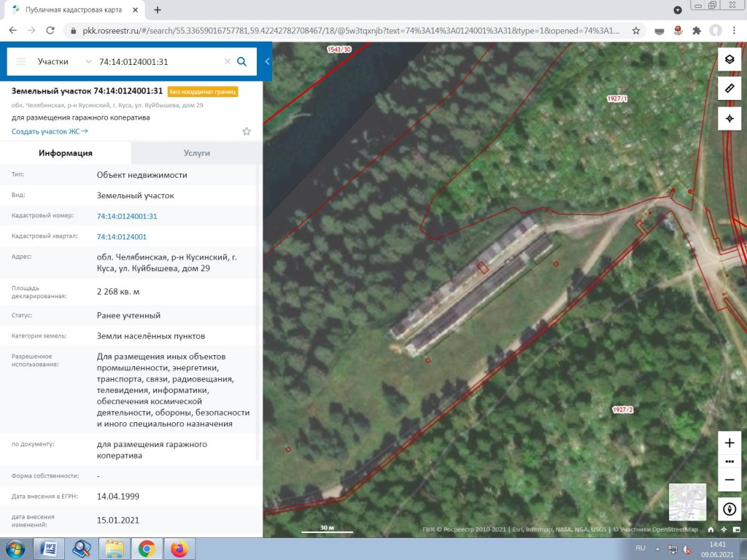Zoom in on the map

point(729,443)
